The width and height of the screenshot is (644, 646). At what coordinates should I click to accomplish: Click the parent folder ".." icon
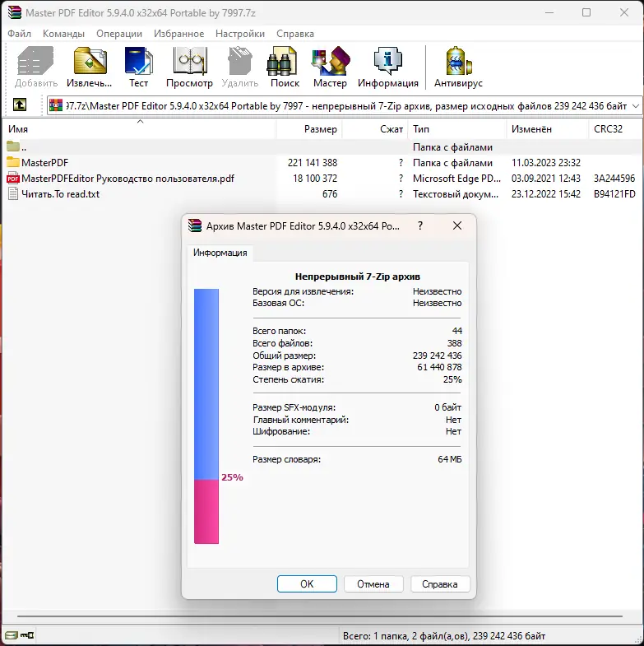click(x=13, y=146)
